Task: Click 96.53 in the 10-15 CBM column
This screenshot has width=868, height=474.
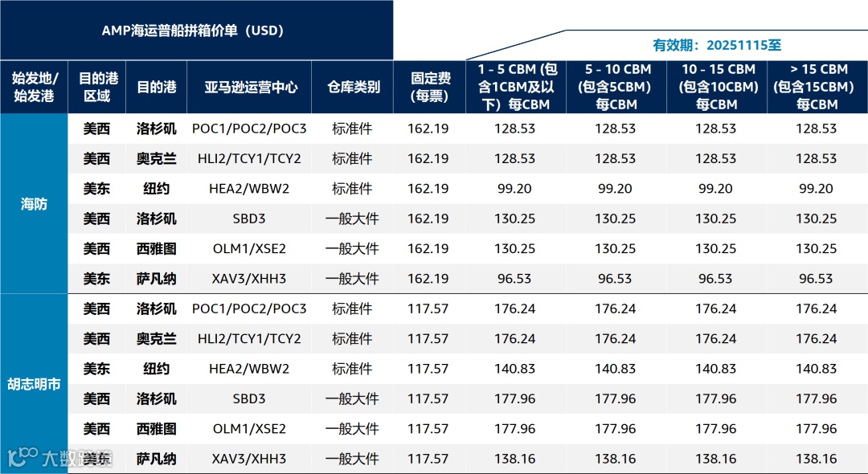Action: tap(716, 279)
